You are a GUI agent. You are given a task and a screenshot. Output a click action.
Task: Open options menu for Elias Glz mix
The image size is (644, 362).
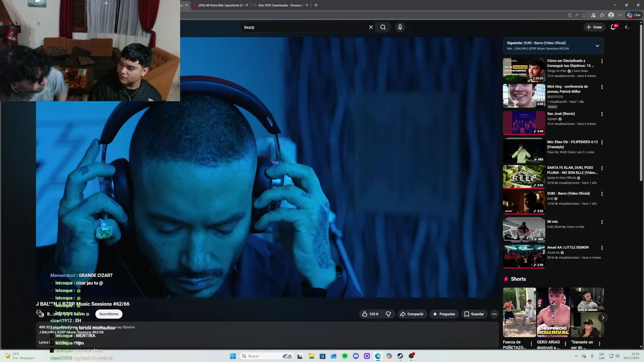point(602,142)
